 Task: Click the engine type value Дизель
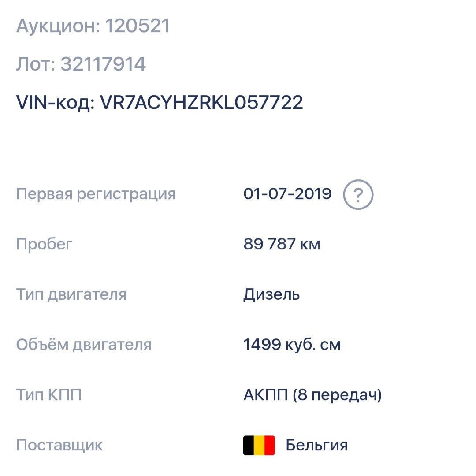271,294
